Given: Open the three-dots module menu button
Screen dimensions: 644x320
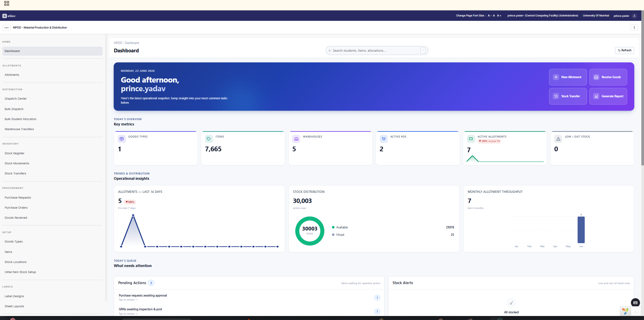Looking at the screenshot, I should pyautogui.click(x=6, y=28).
